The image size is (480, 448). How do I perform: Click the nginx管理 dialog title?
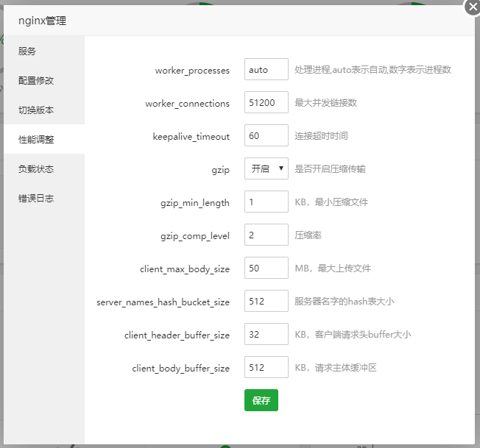point(42,21)
